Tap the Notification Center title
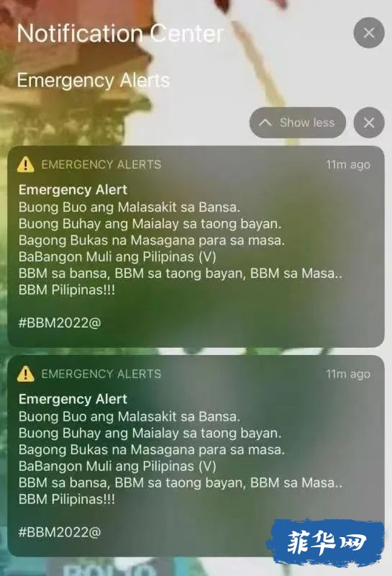 (120, 33)
